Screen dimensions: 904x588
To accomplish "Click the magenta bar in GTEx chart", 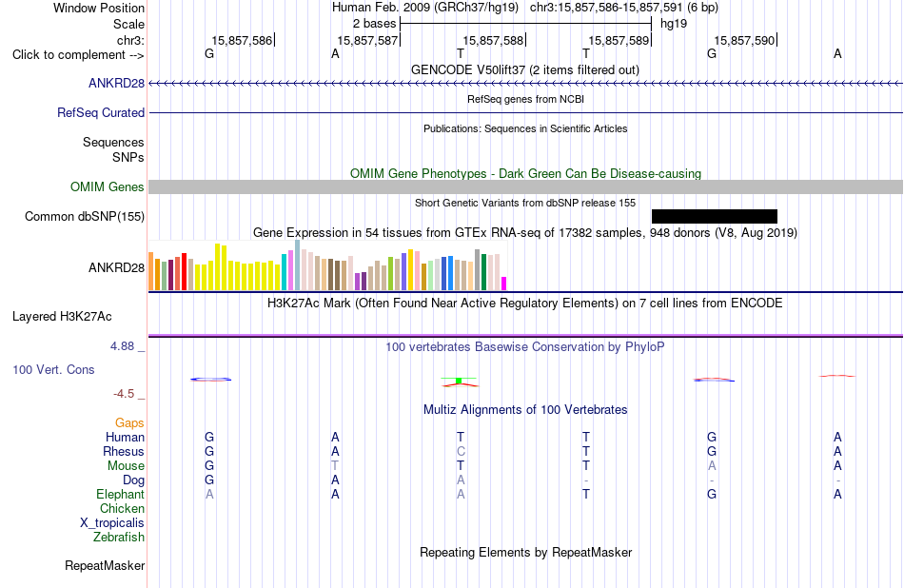I will point(504,283).
